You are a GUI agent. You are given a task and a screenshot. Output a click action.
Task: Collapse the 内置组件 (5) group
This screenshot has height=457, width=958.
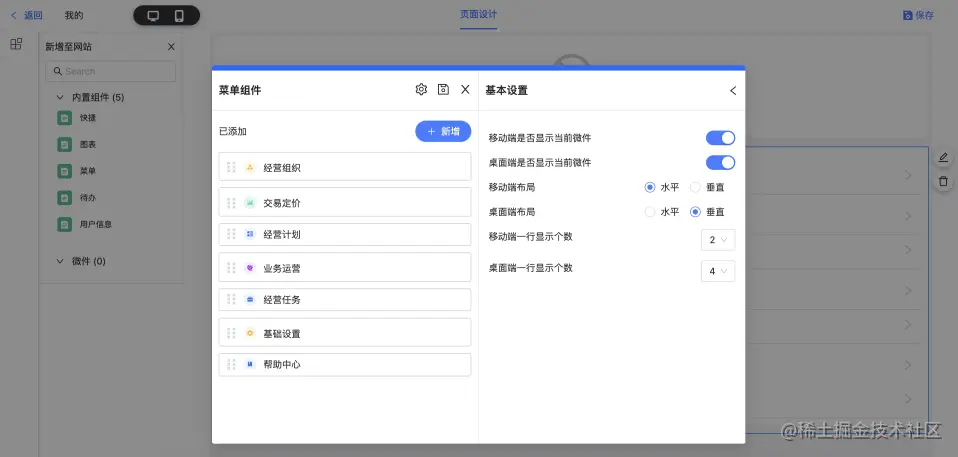click(60, 97)
